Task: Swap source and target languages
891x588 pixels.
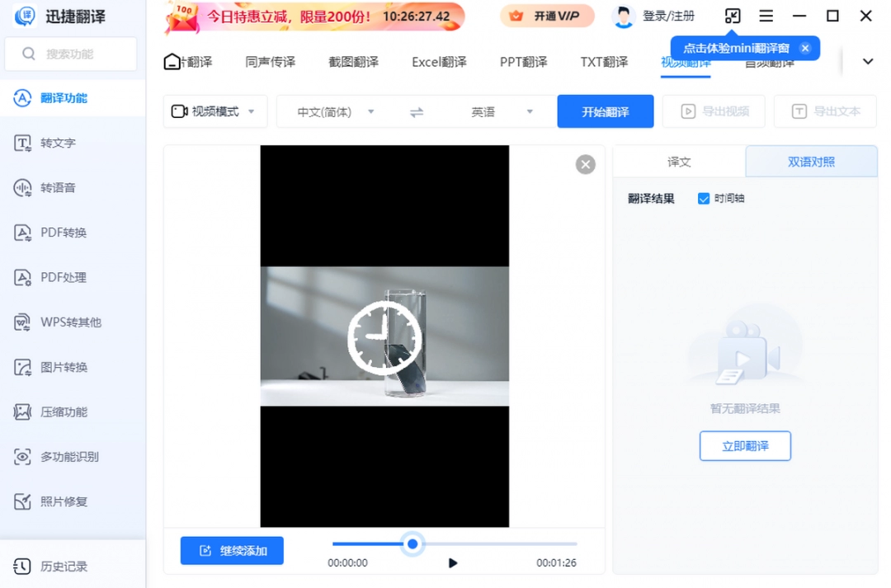Action: click(416, 111)
